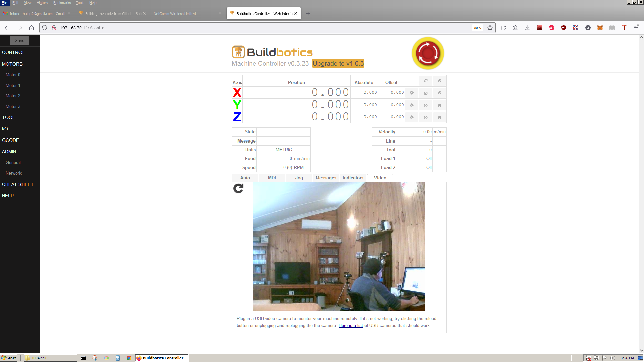Open the MDI tab

[272, 178]
